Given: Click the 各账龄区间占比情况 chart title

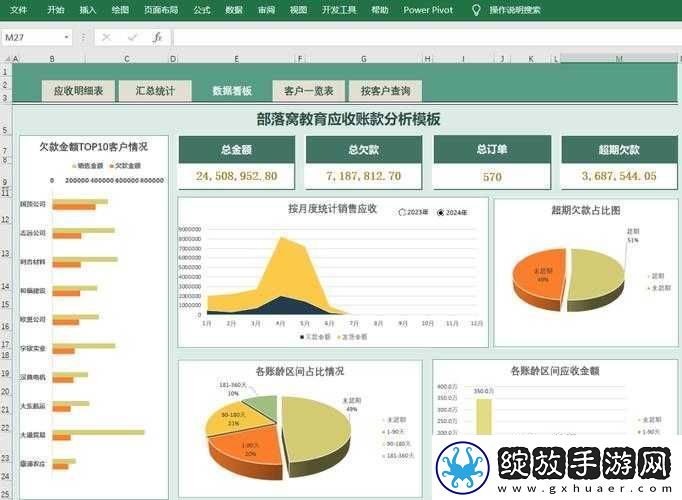Looking at the screenshot, I should click(x=300, y=371).
